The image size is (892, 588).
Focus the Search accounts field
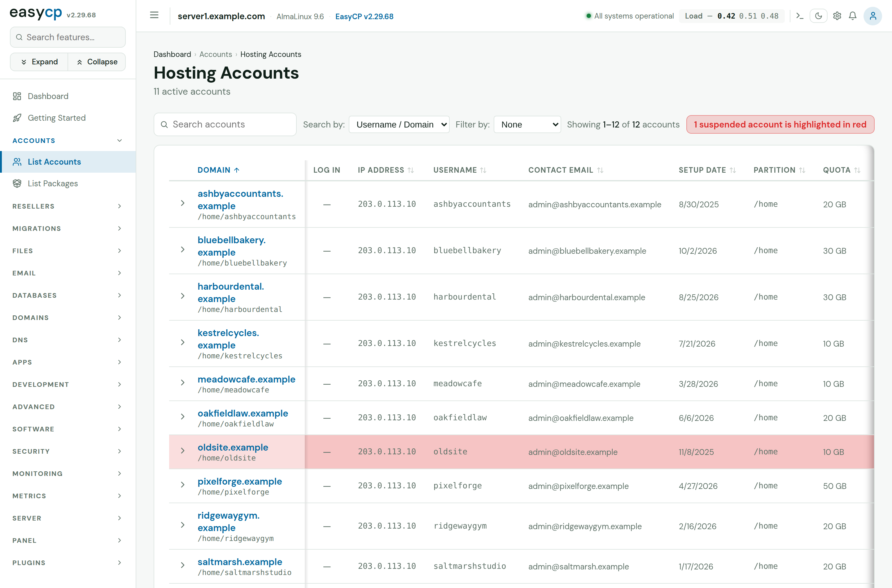[225, 124]
